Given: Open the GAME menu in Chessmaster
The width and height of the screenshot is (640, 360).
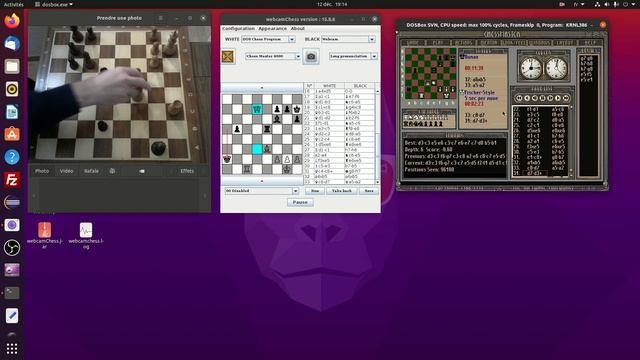Looking at the screenshot, I should pos(413,42).
